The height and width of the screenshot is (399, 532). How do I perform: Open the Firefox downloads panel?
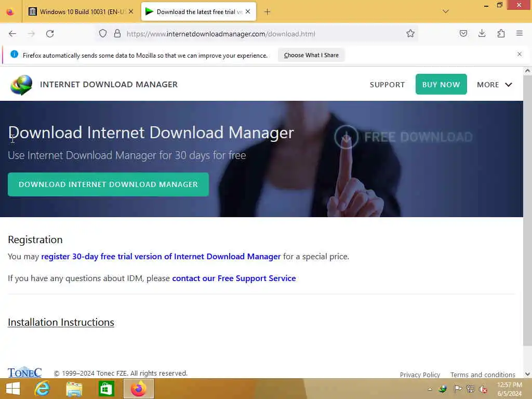pyautogui.click(x=482, y=34)
